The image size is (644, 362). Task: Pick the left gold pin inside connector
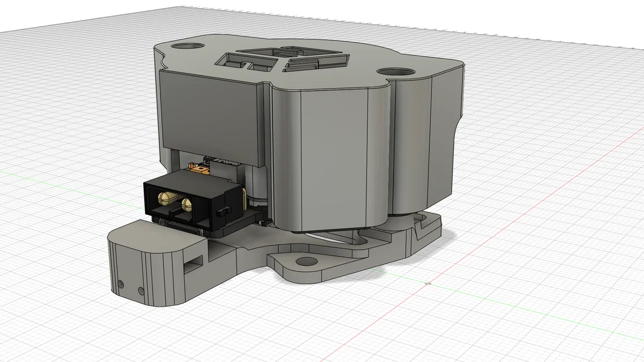[166, 199]
